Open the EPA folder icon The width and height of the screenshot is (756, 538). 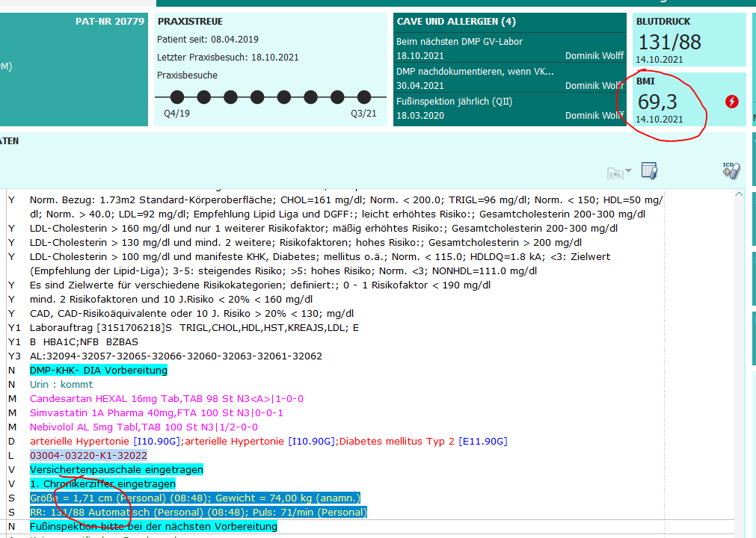point(615,173)
